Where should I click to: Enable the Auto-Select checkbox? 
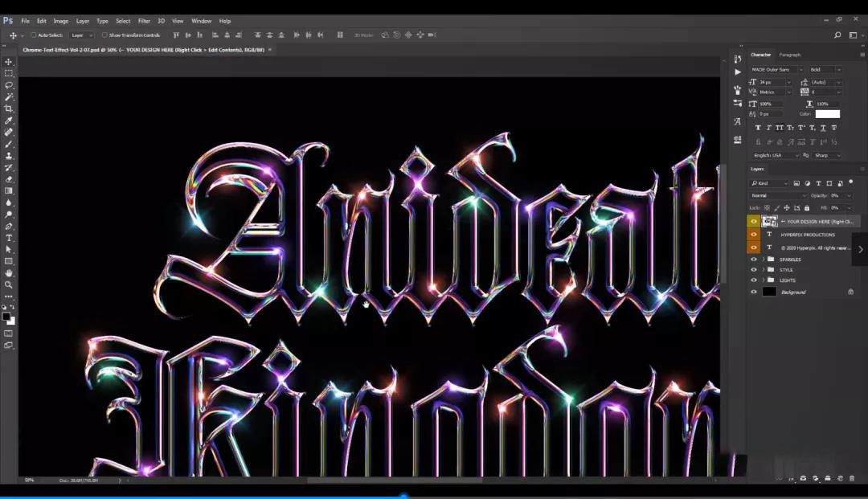[34, 35]
